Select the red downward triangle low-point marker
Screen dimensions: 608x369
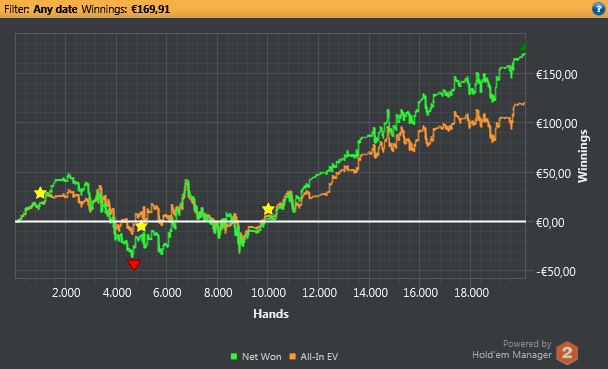coord(134,265)
